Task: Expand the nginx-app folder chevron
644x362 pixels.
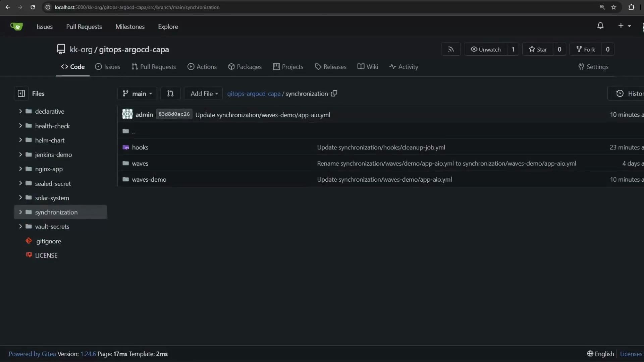Action: click(x=20, y=169)
